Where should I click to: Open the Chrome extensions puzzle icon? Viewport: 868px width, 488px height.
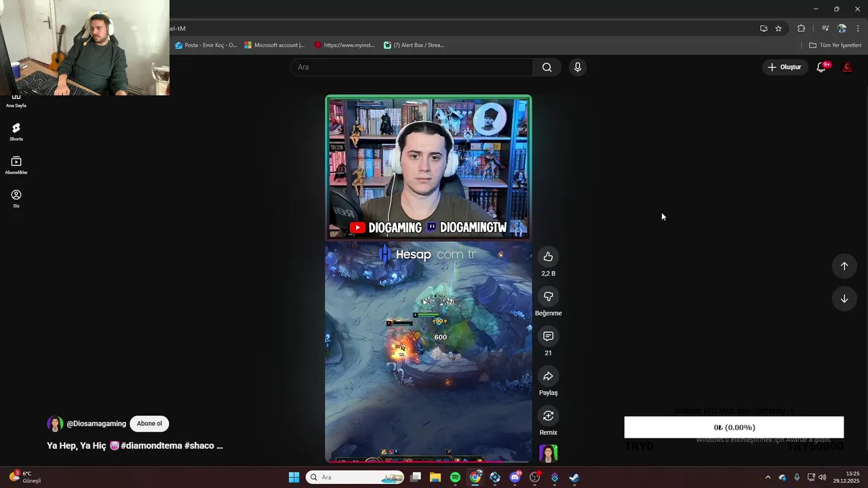click(801, 28)
